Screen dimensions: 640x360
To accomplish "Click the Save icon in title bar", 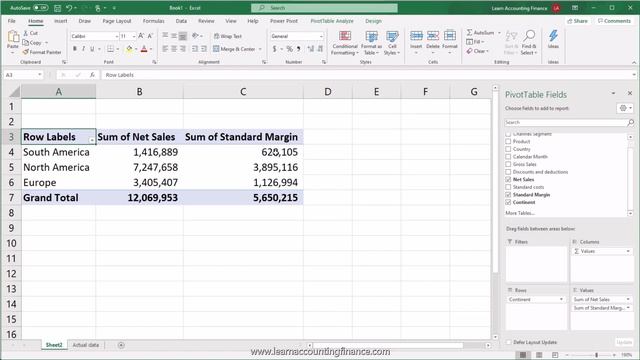I will 58,8.
